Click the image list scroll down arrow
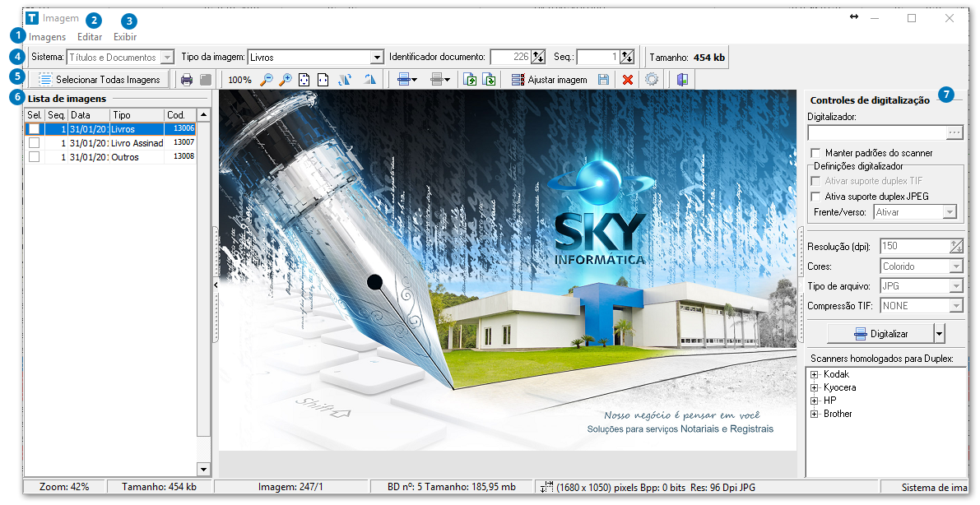The height and width of the screenshot is (505, 980). click(203, 469)
